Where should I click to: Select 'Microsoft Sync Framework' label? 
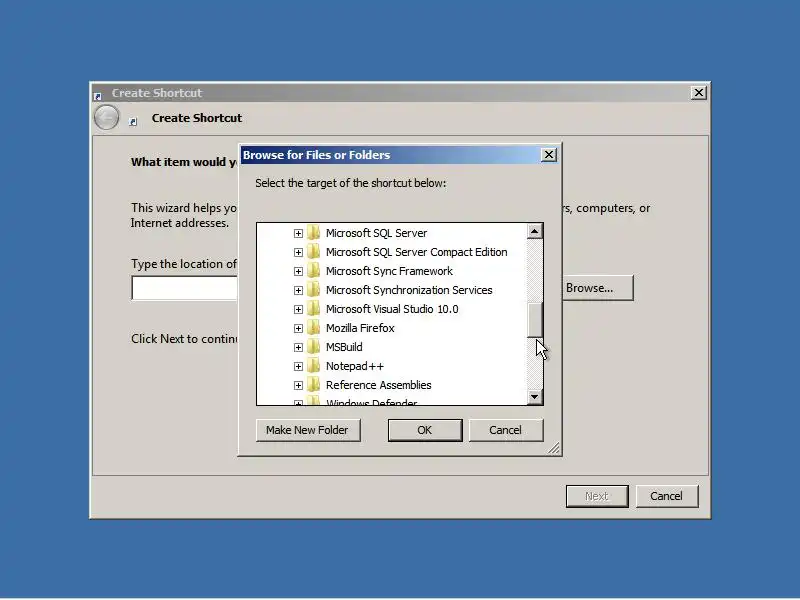(389, 271)
